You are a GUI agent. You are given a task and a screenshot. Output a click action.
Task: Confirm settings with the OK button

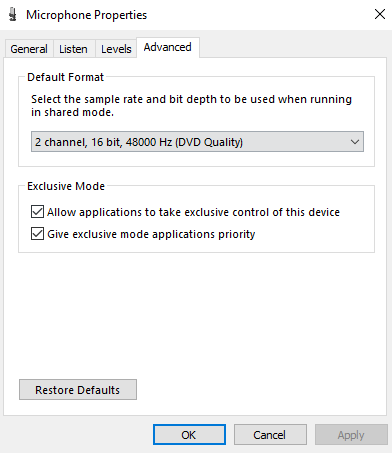click(x=189, y=435)
